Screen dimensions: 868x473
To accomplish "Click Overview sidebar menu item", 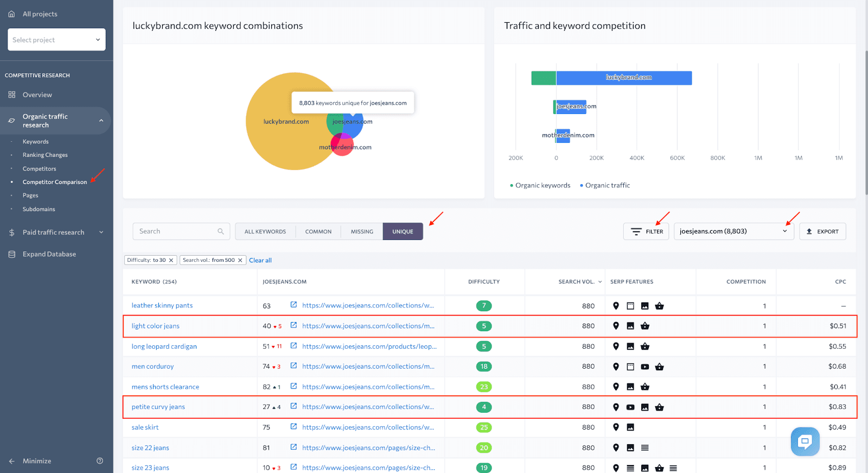I will [37, 94].
